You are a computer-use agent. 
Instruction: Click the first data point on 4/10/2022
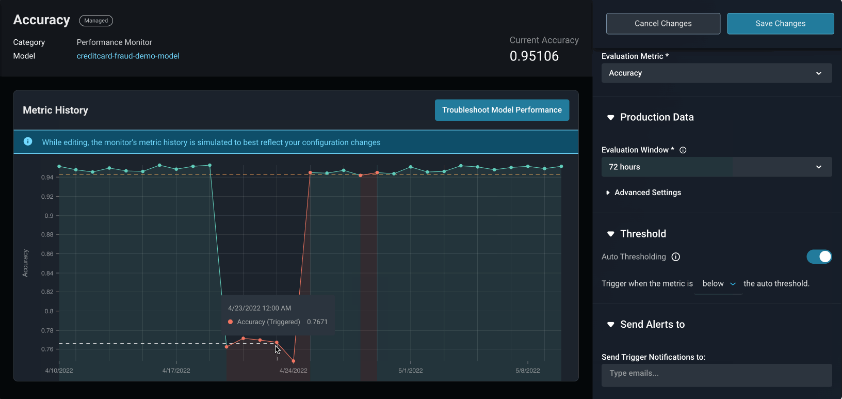point(59,166)
